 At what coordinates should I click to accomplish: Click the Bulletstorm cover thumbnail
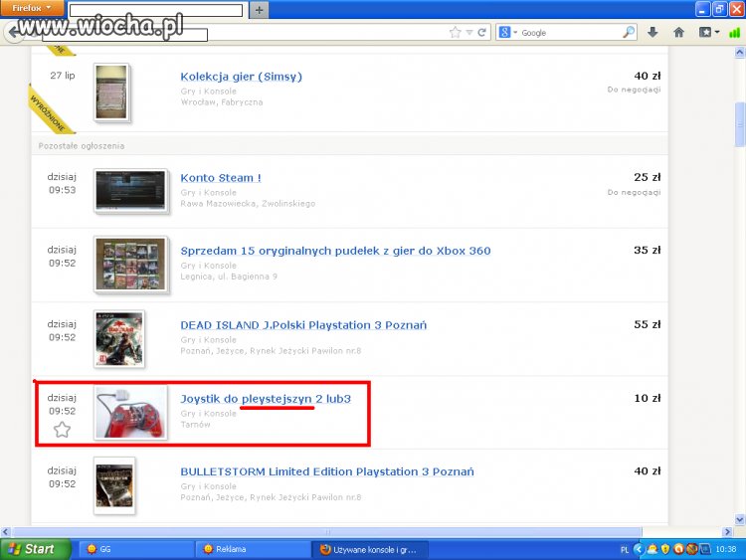click(x=114, y=485)
